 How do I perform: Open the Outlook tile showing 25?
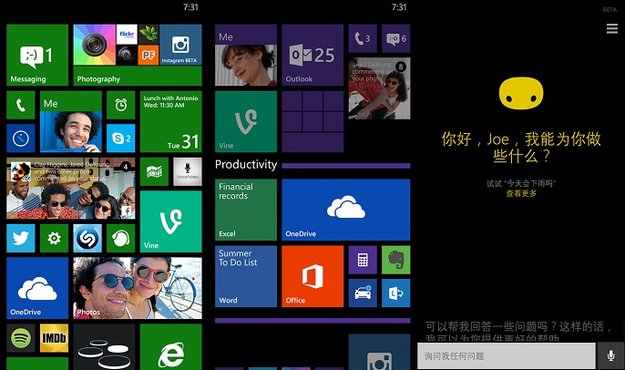pyautogui.click(x=312, y=55)
